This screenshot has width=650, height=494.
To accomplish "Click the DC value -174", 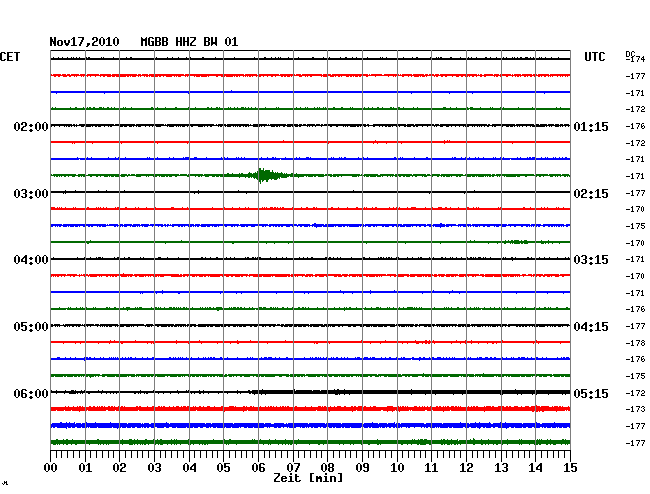I will point(636,60).
